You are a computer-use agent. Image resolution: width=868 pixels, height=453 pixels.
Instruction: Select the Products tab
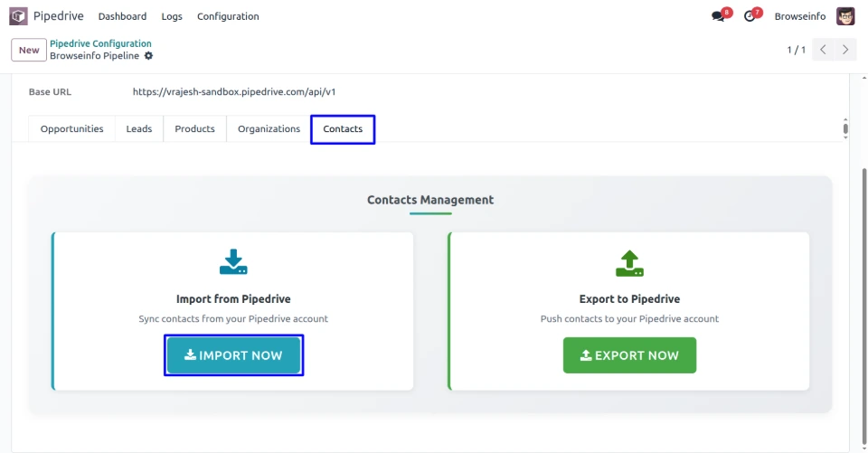[x=194, y=129]
